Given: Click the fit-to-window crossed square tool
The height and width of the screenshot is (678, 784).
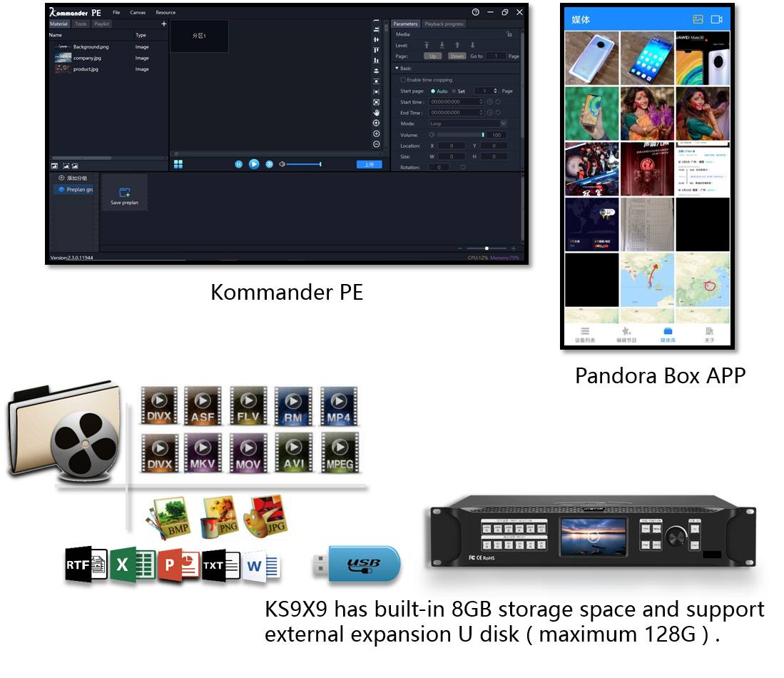Looking at the screenshot, I should (x=377, y=102).
